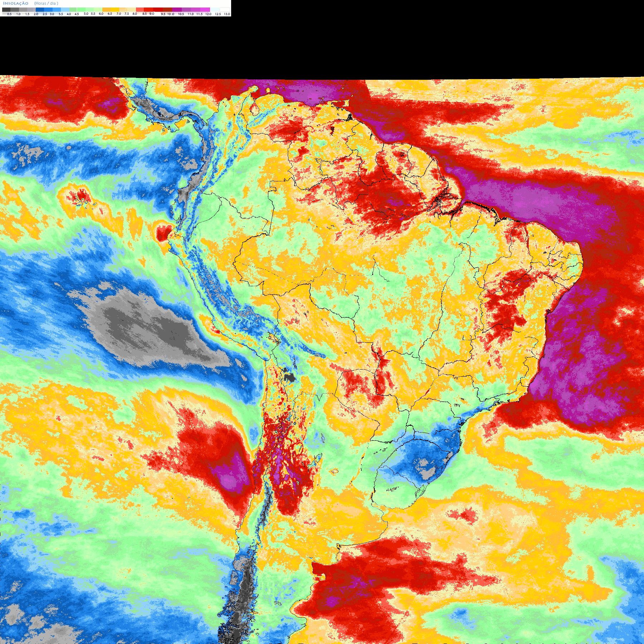Select the 13.0 legend value

227,14
